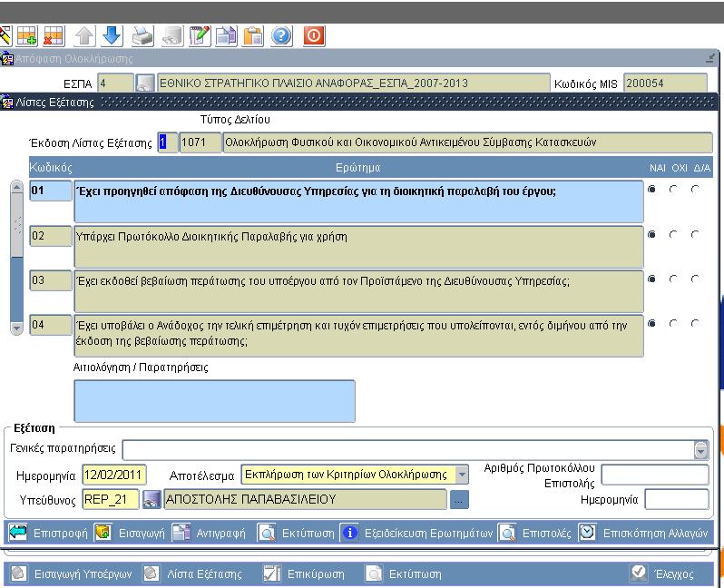Select question 02 Υπάρχει Πρωτόκολλο Διοικητικής Παραλαβής

coord(358,247)
